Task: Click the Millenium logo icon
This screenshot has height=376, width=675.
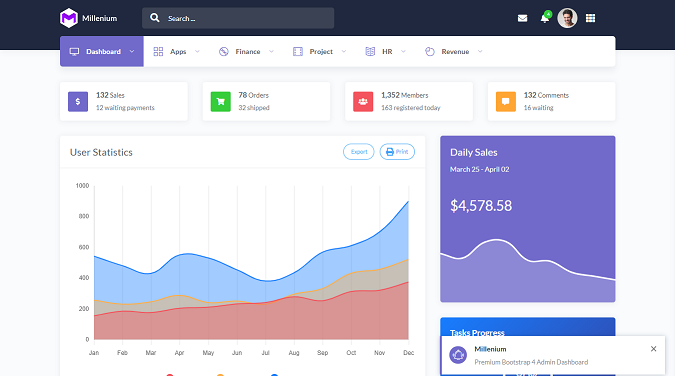Action: (69, 18)
